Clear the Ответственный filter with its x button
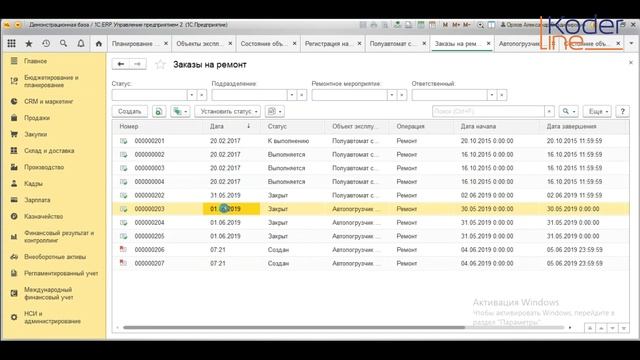The height and width of the screenshot is (360, 640). (502, 95)
